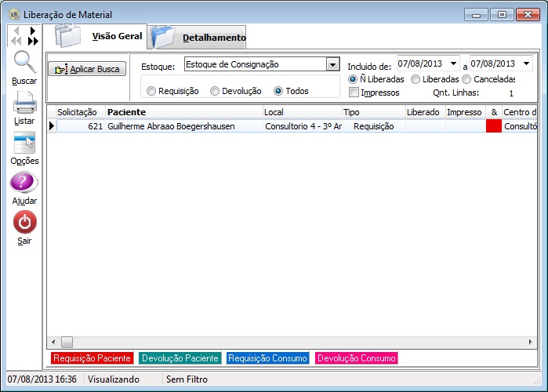Select the Devolução radio button
Screen dimensions: 548x392
pyautogui.click(x=215, y=91)
